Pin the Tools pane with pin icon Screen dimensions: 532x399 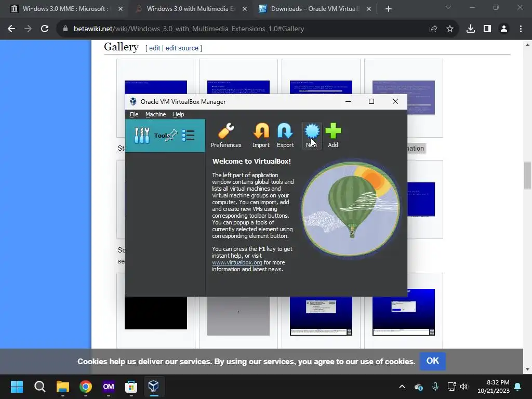(x=171, y=136)
